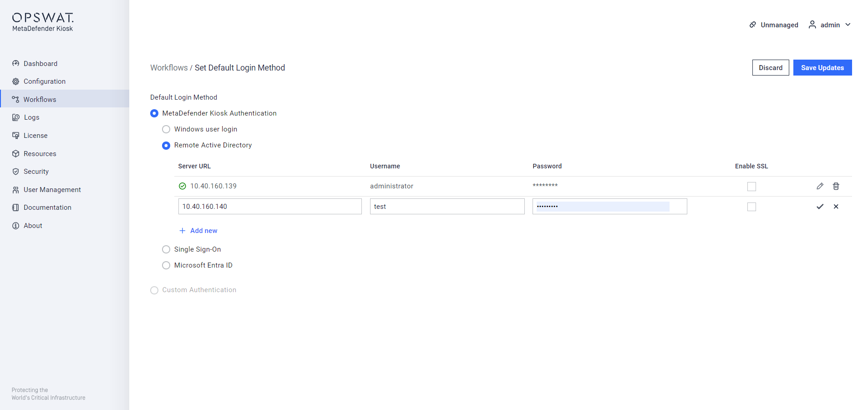868x410 pixels.
Task: Click the Configuration gear icon
Action: pos(15,81)
